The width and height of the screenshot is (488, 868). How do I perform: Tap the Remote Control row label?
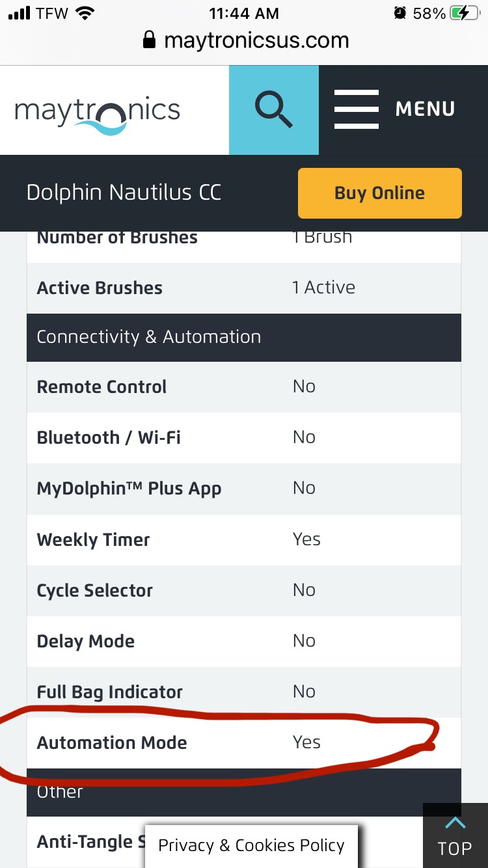(x=102, y=387)
